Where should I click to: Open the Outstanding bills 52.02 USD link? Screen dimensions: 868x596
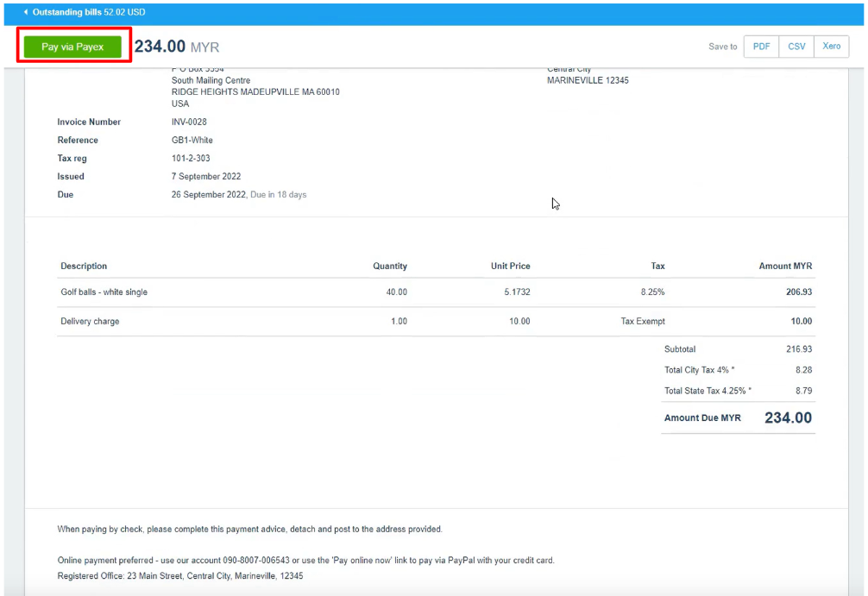pyautogui.click(x=89, y=13)
